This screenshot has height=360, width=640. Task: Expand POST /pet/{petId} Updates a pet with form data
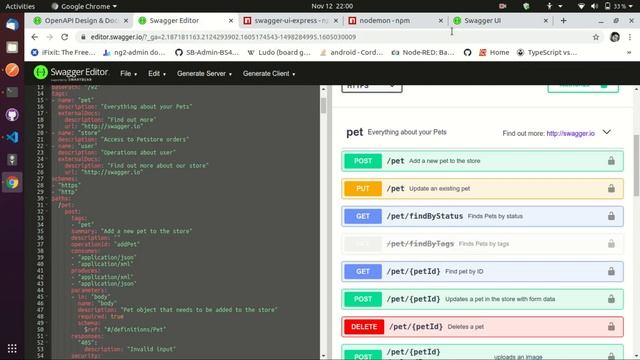(482, 299)
